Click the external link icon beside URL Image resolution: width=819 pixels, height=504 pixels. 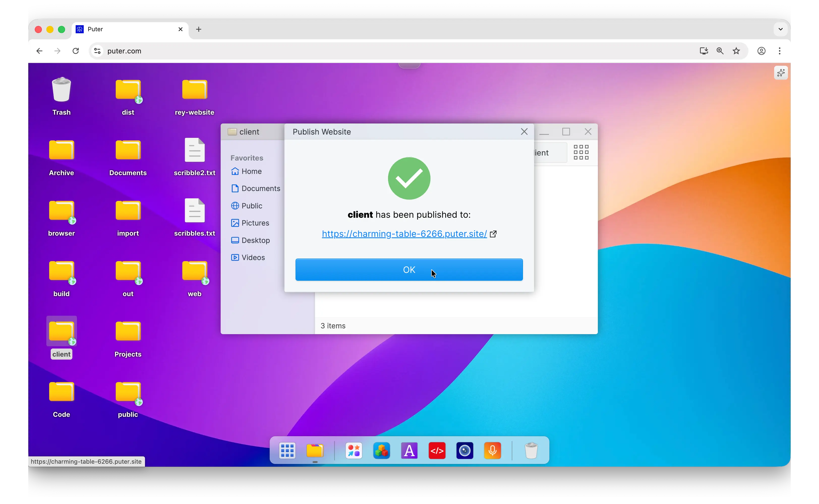click(493, 234)
